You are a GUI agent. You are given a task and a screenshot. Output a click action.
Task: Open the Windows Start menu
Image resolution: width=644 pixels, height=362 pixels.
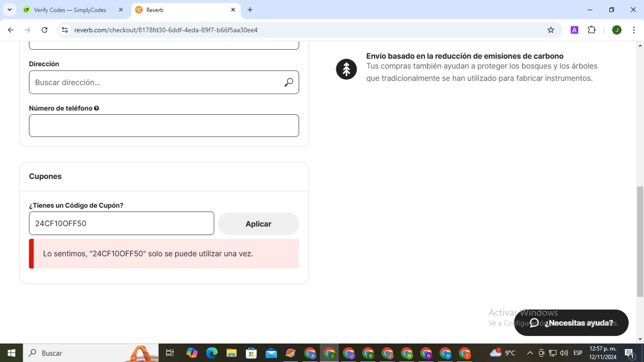[12, 353]
